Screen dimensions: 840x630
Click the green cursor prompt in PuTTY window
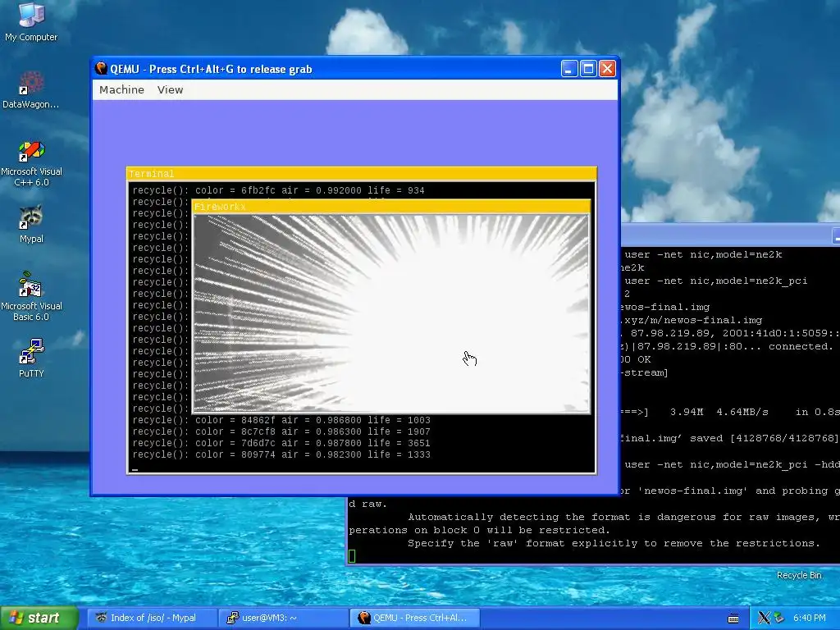click(x=352, y=556)
